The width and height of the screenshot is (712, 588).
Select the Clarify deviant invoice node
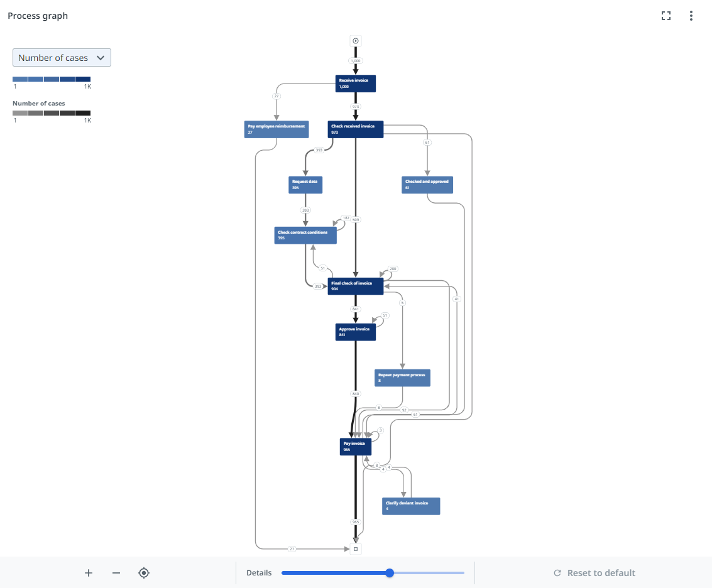click(410, 506)
